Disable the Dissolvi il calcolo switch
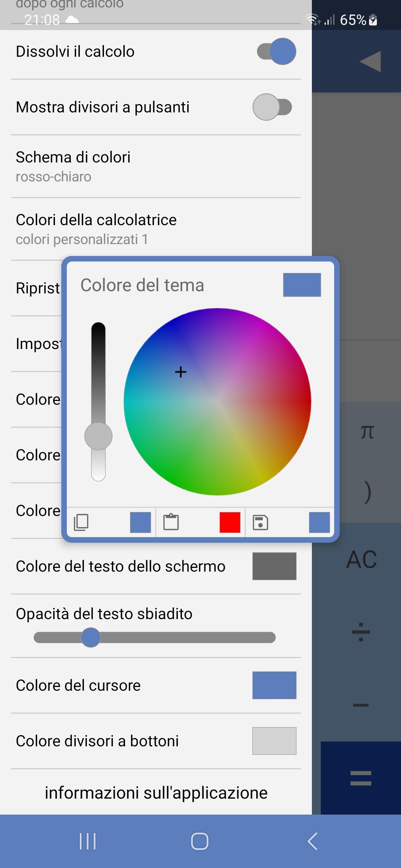The width and height of the screenshot is (401, 868). [277, 52]
